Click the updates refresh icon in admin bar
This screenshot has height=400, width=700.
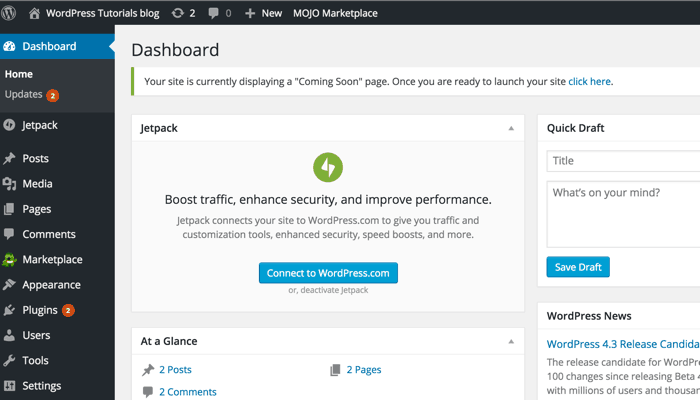pos(178,13)
